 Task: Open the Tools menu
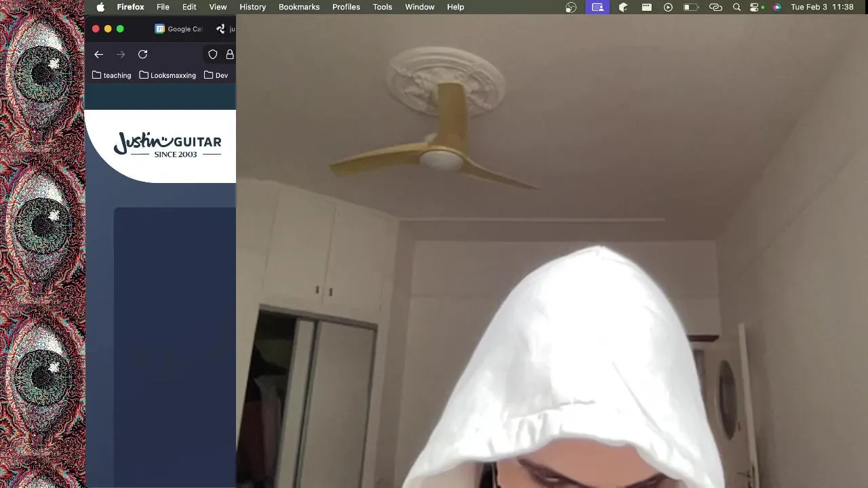click(x=382, y=7)
